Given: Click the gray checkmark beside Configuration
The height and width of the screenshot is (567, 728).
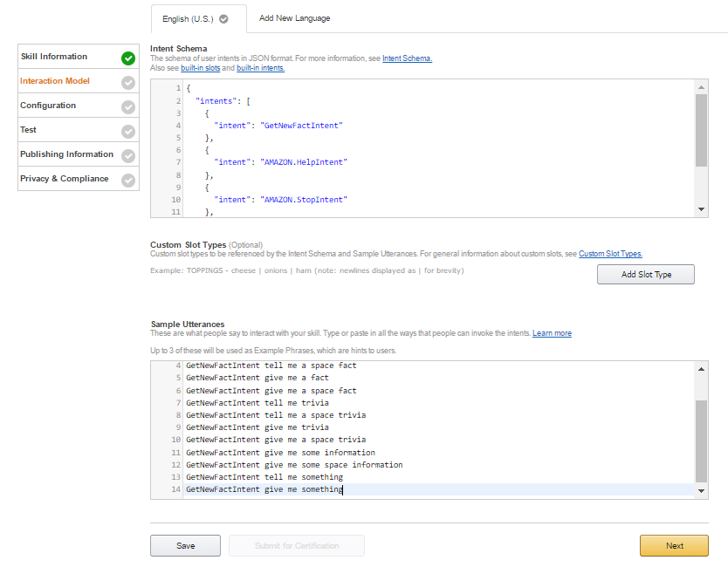Looking at the screenshot, I should pos(128,107).
